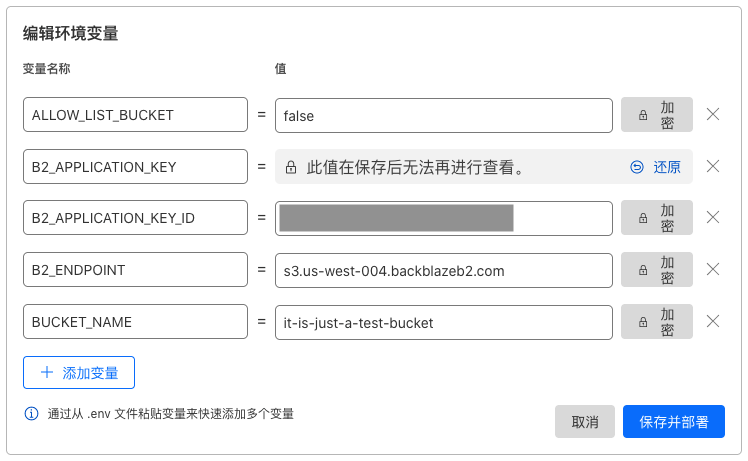Click 取消 to cancel editing
This screenshot has height=461, width=748.
(585, 422)
